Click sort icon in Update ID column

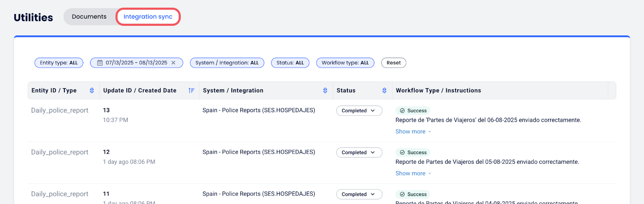coord(191,91)
